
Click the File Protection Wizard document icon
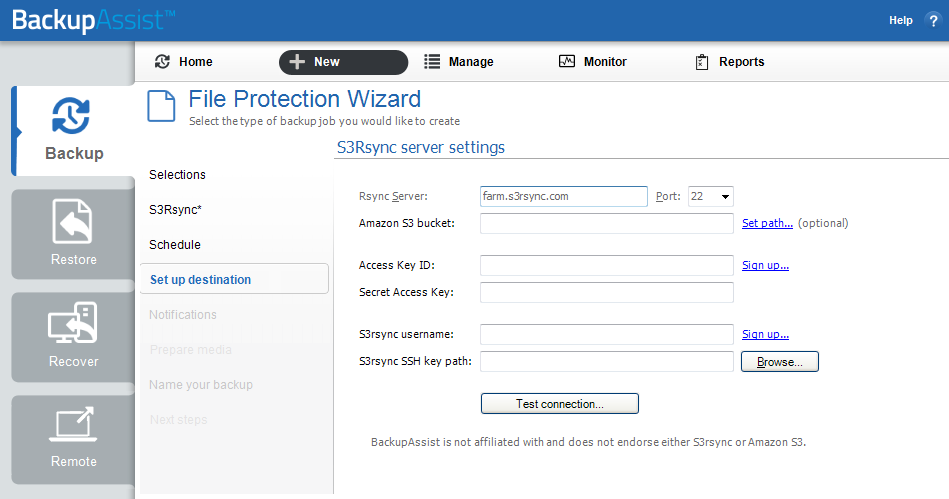pyautogui.click(x=162, y=106)
